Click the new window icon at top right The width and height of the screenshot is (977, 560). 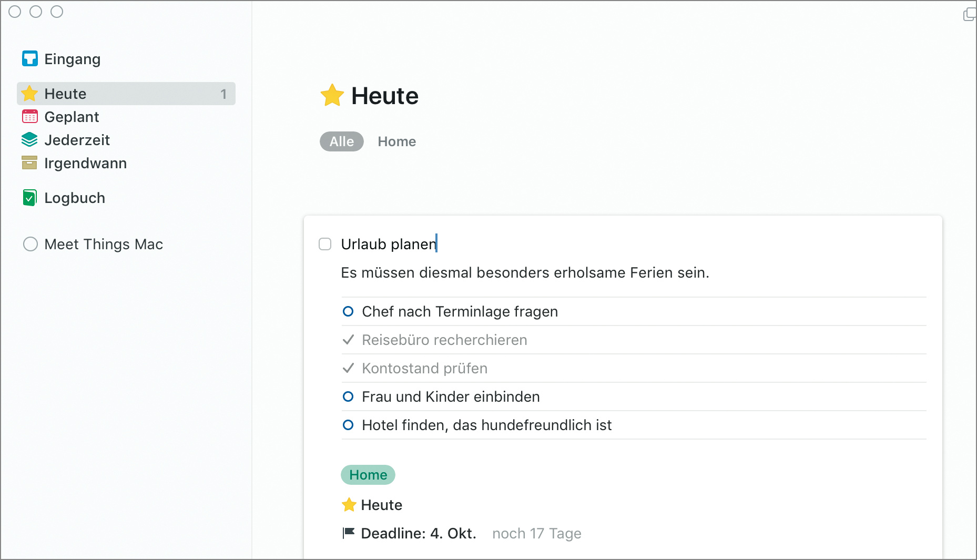(969, 14)
